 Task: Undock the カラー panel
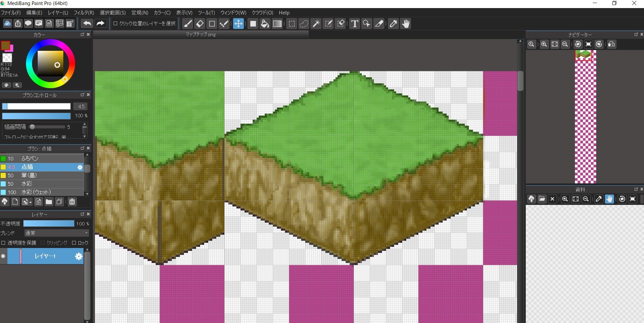click(x=83, y=34)
